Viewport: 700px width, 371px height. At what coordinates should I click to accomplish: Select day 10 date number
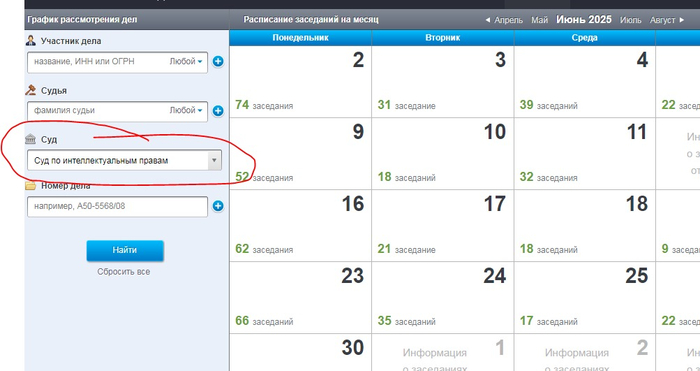pyautogui.click(x=495, y=132)
